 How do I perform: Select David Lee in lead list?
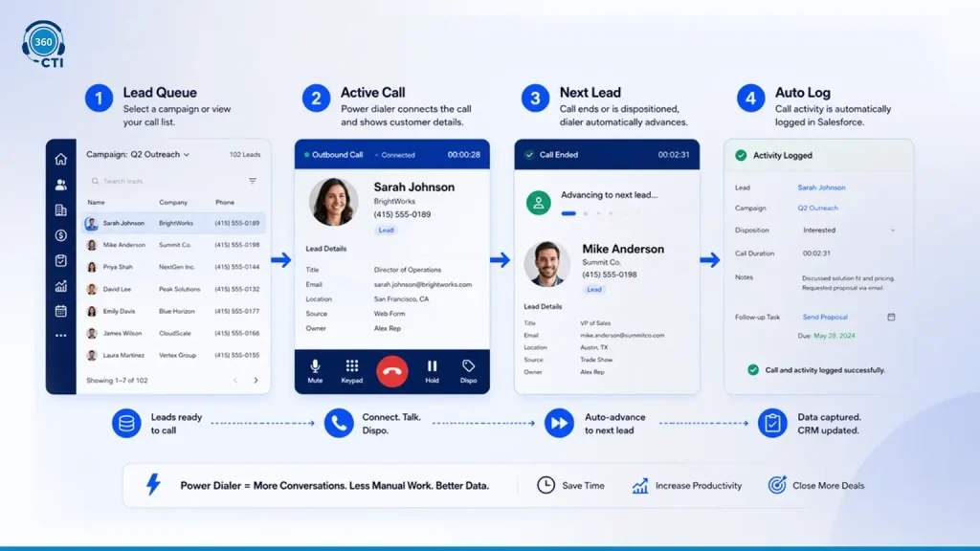pos(173,289)
